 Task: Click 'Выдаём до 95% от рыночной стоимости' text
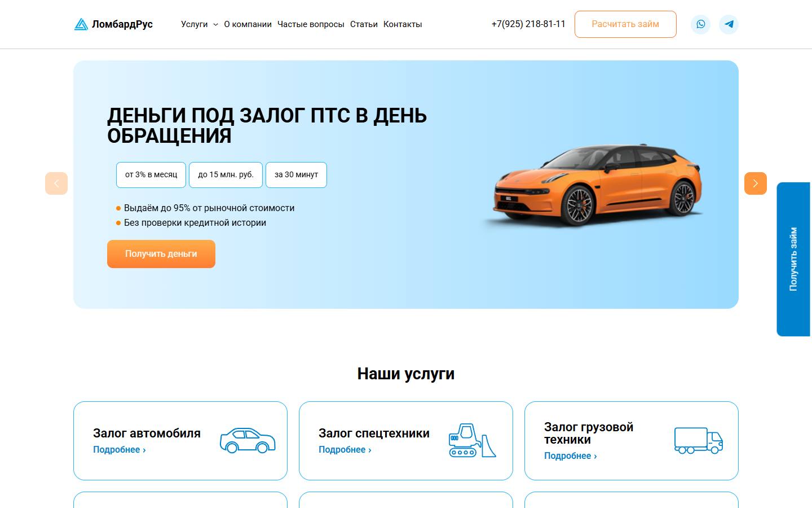click(x=209, y=208)
